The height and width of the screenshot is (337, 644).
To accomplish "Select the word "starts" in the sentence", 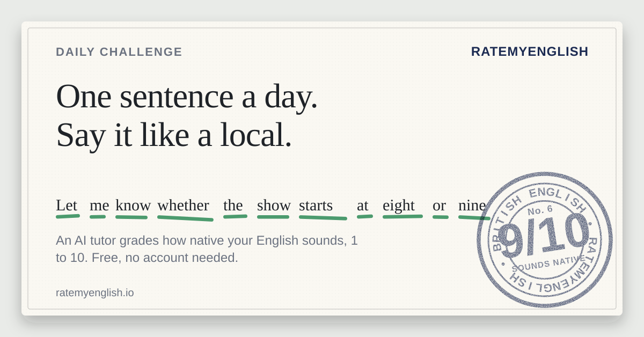I will pos(316,205).
